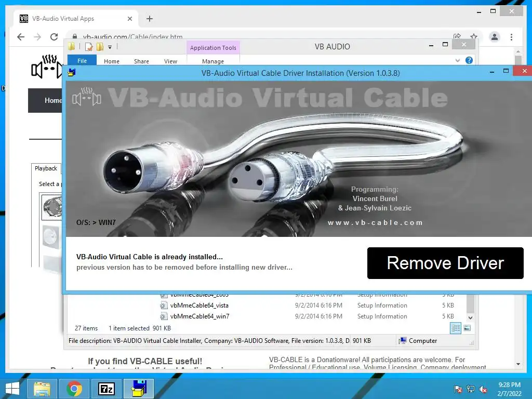This screenshot has width=532, height=399.
Task: Click the Properties icon in explorer quick access
Action: click(x=89, y=47)
